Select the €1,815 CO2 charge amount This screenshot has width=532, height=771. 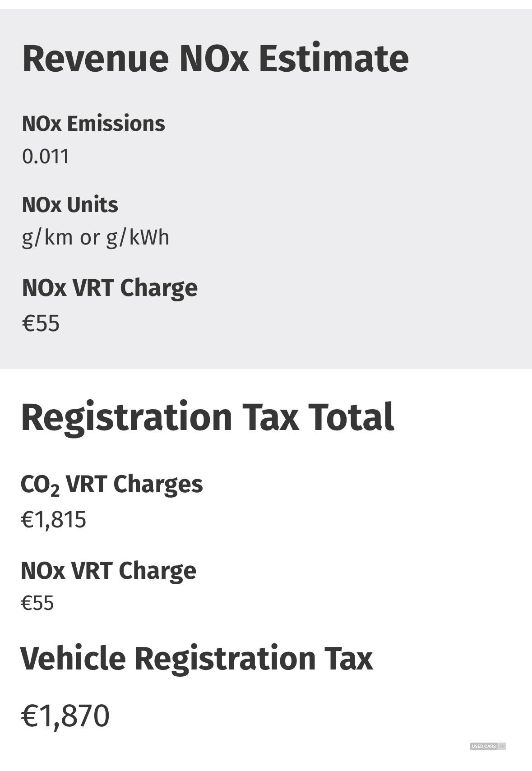tap(53, 520)
